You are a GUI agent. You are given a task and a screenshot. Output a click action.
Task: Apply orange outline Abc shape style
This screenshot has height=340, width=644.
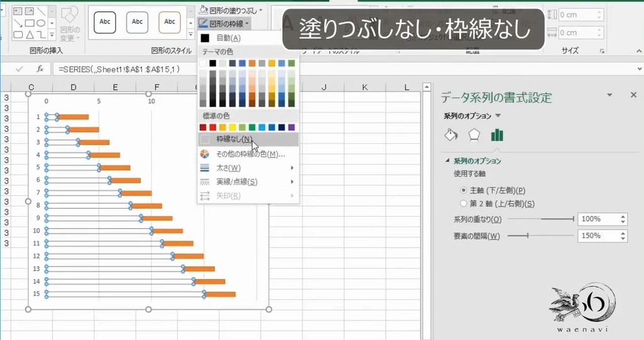pyautogui.click(x=170, y=22)
